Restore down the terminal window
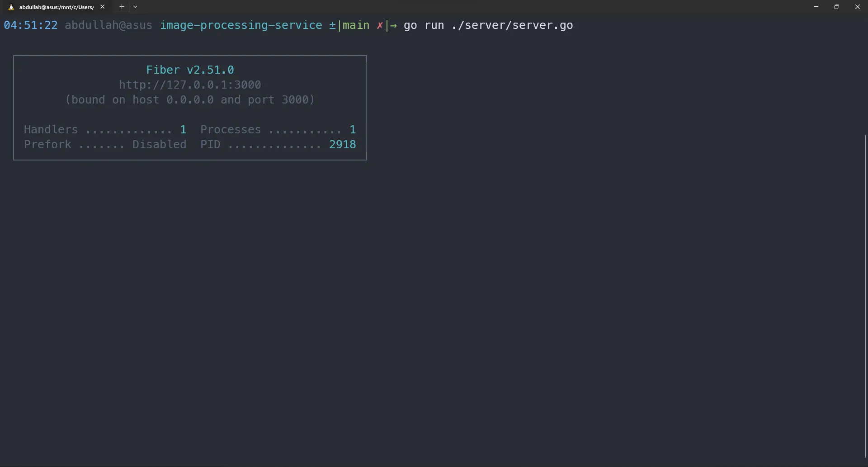Screen dimensions: 868x467 tap(837, 7)
